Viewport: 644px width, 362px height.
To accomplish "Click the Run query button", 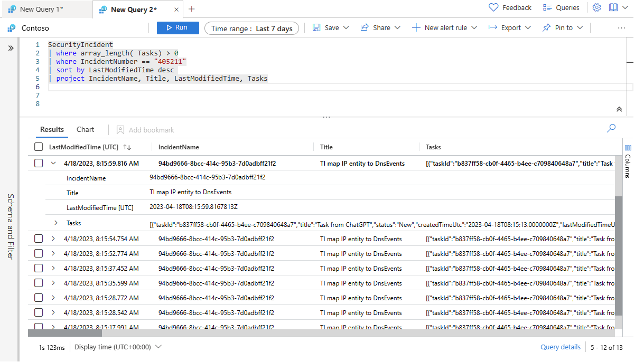I will 178,28.
